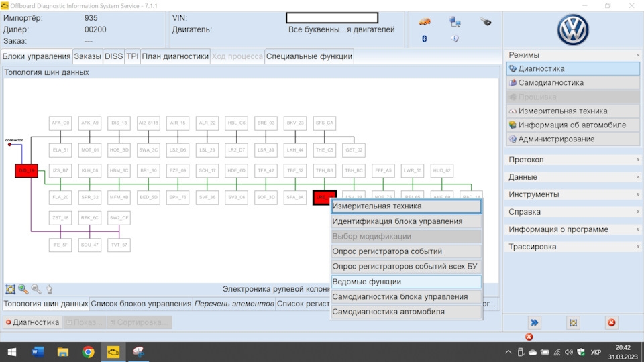The height and width of the screenshot is (362, 644).
Task: Select the red LRE control unit node
Action: (x=325, y=197)
